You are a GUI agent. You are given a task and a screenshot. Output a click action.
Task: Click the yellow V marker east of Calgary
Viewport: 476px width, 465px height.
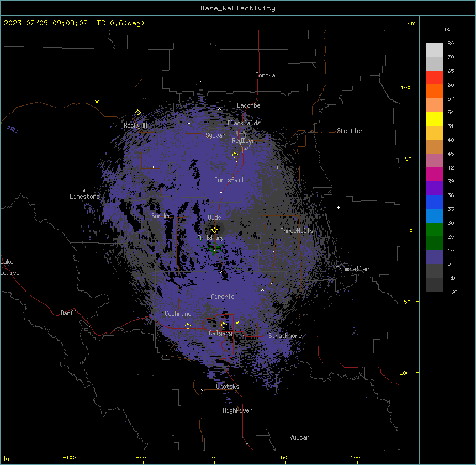[x=237, y=323]
